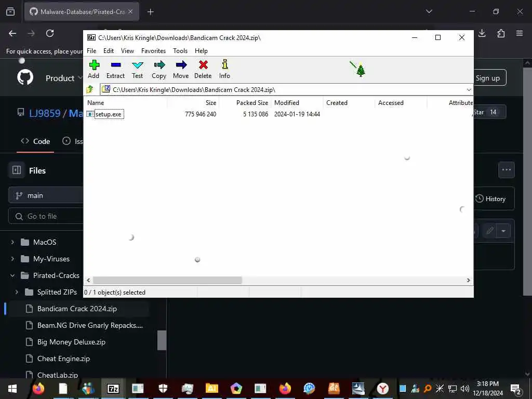
Task: Open the Info toolbar item
Action: 224,69
